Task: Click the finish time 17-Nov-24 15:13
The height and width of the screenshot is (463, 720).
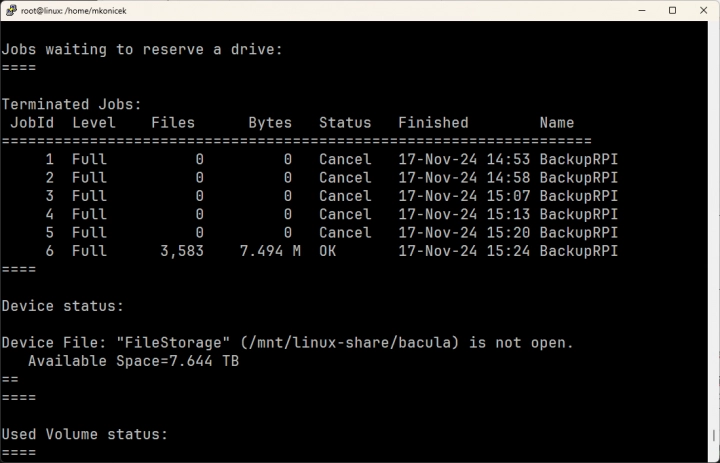Action: click(x=464, y=215)
